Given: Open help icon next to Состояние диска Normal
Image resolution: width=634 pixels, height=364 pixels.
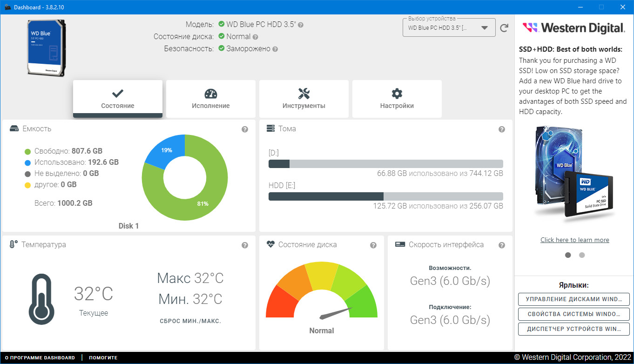Looking at the screenshot, I should tap(256, 37).
